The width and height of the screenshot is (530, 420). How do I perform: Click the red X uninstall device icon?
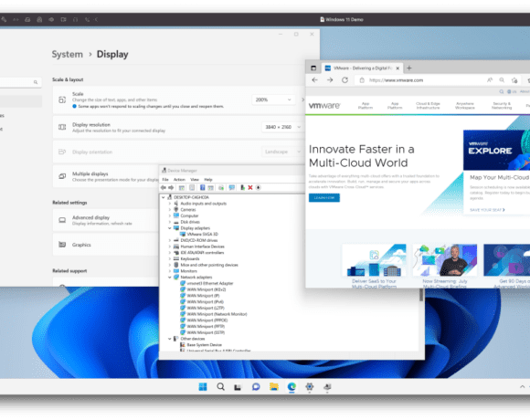click(x=250, y=188)
